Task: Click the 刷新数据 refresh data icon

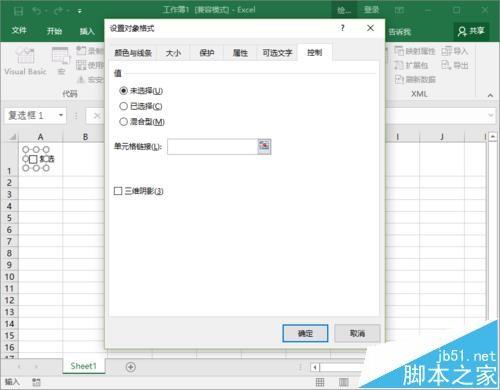Action: pyautogui.click(x=399, y=79)
